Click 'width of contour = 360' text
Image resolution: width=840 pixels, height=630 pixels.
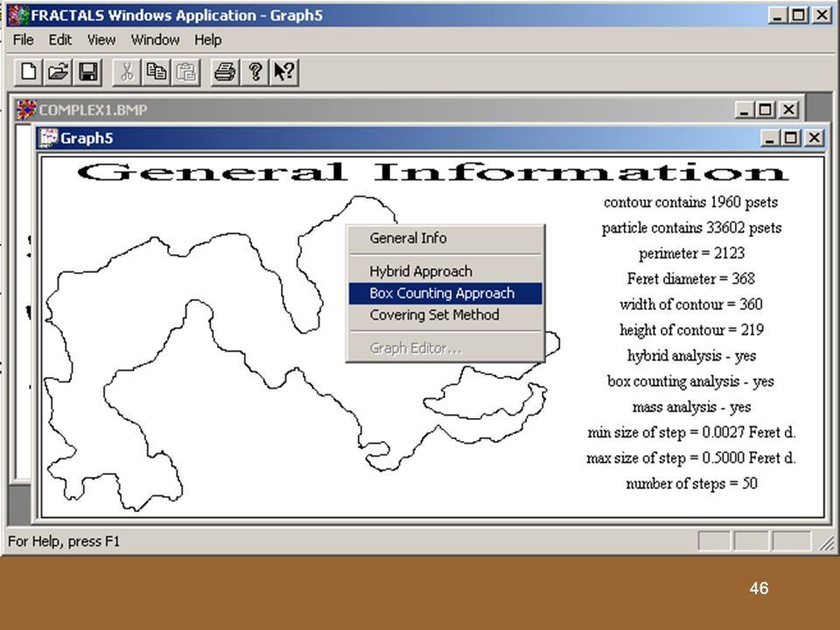(690, 304)
